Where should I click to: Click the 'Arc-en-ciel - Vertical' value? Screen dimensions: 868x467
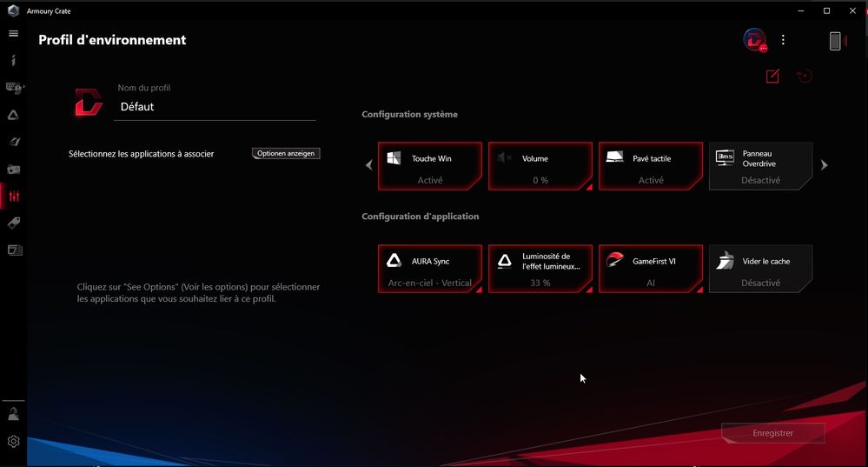click(x=429, y=283)
